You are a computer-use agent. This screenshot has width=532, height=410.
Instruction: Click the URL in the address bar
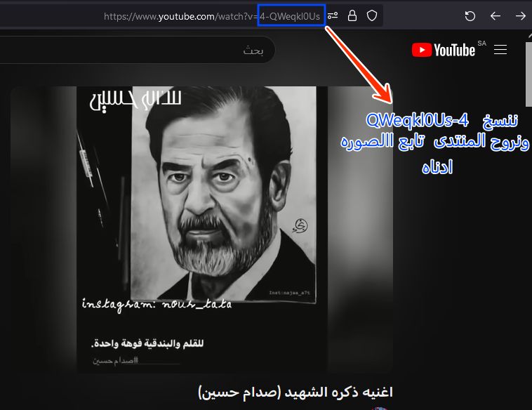[212, 16]
